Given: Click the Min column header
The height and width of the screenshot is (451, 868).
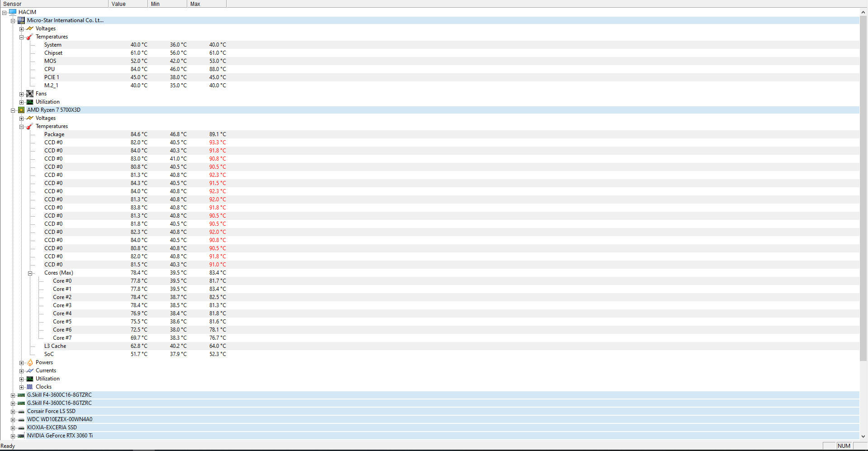Looking at the screenshot, I should (x=167, y=4).
